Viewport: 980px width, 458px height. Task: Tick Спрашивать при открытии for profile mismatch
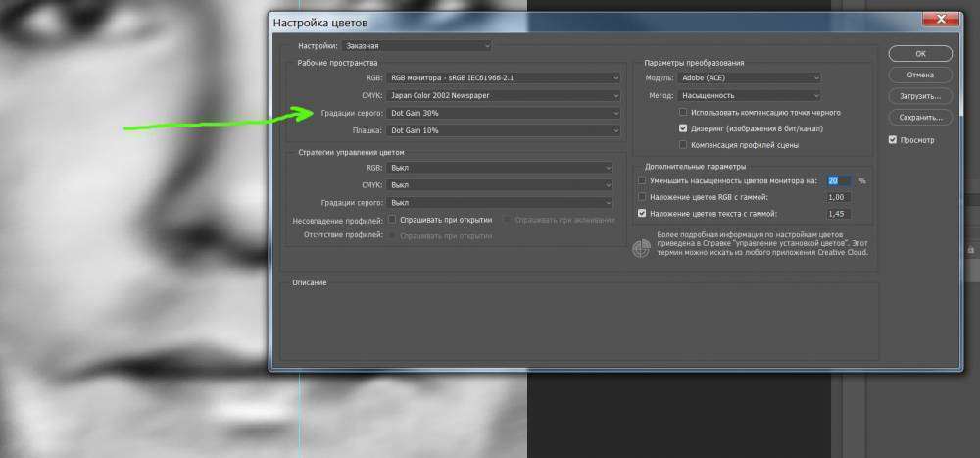[x=392, y=220]
